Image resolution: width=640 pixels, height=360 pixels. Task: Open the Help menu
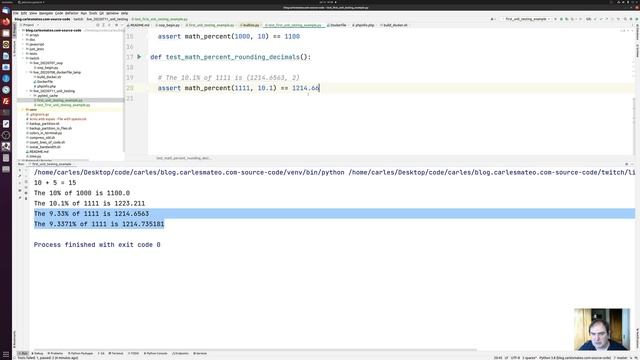pyautogui.click(x=124, y=13)
